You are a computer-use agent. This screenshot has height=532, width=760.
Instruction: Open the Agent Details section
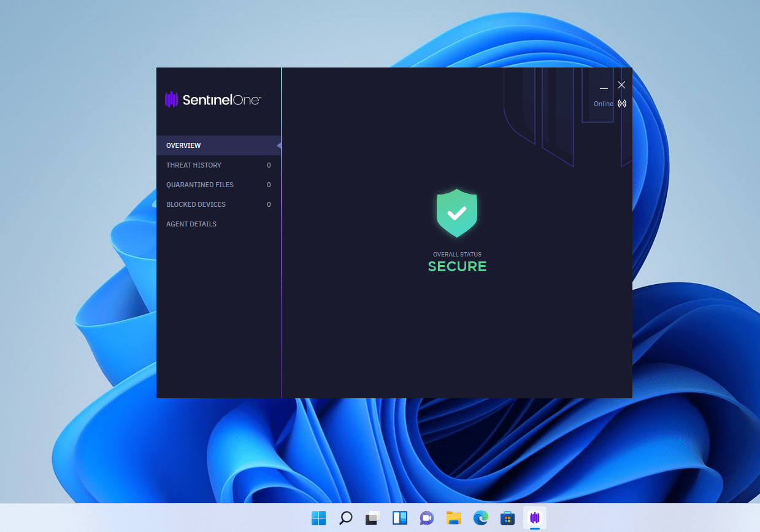(191, 223)
